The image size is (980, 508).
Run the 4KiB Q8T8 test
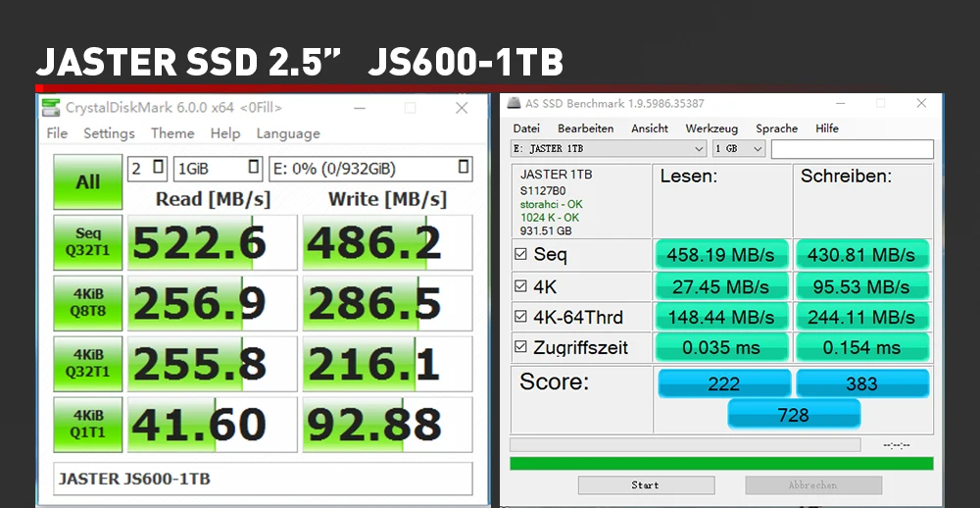click(88, 303)
